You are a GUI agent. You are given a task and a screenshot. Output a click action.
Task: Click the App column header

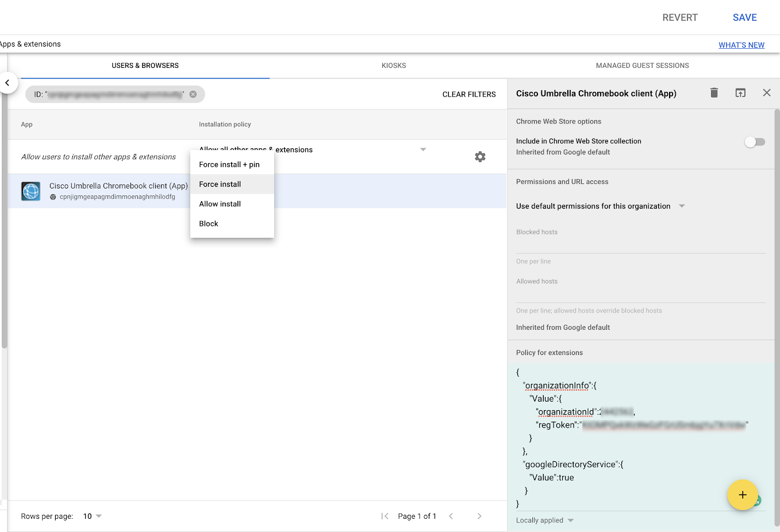pos(27,124)
